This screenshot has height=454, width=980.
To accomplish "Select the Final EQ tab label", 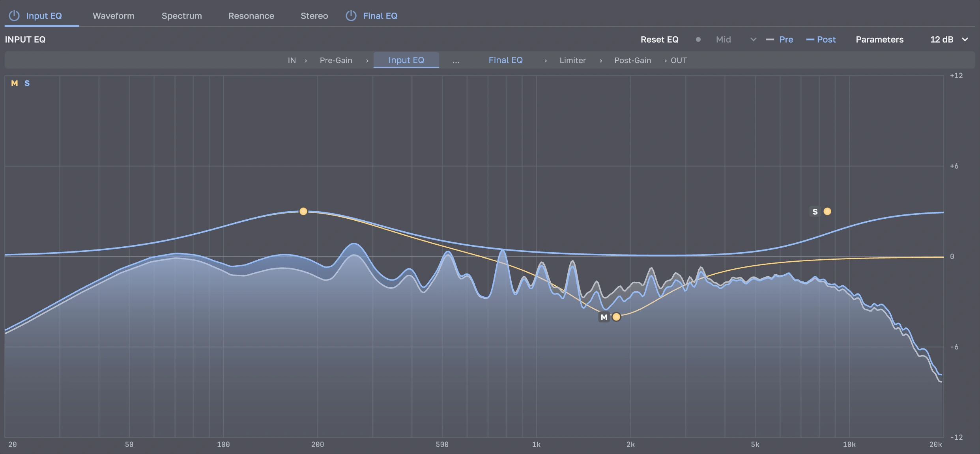I will point(380,16).
